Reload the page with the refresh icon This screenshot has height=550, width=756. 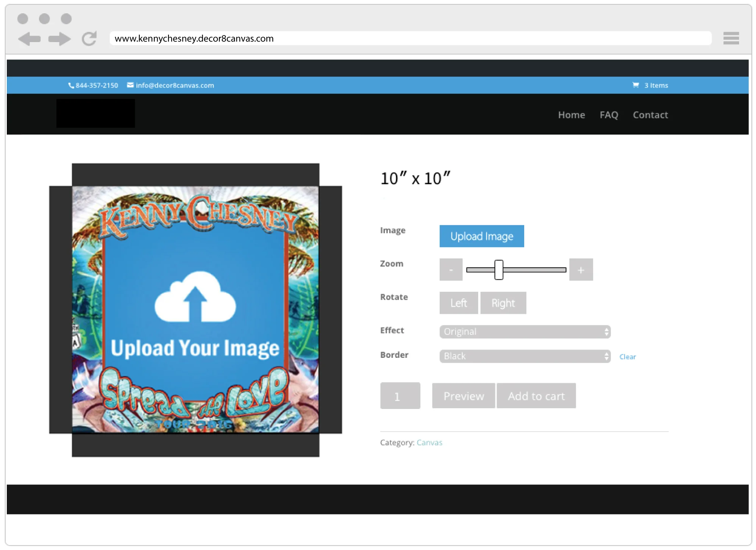click(x=89, y=38)
